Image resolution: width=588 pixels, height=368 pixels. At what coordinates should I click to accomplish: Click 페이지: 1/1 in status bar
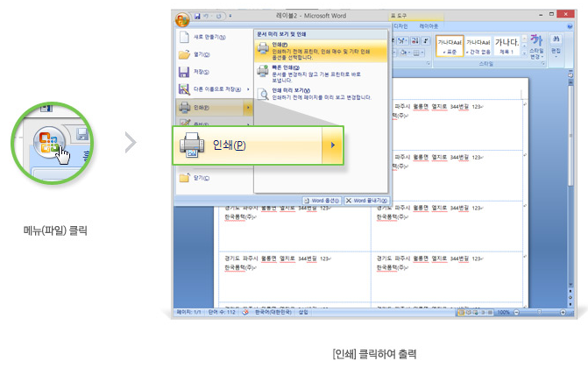188,312
